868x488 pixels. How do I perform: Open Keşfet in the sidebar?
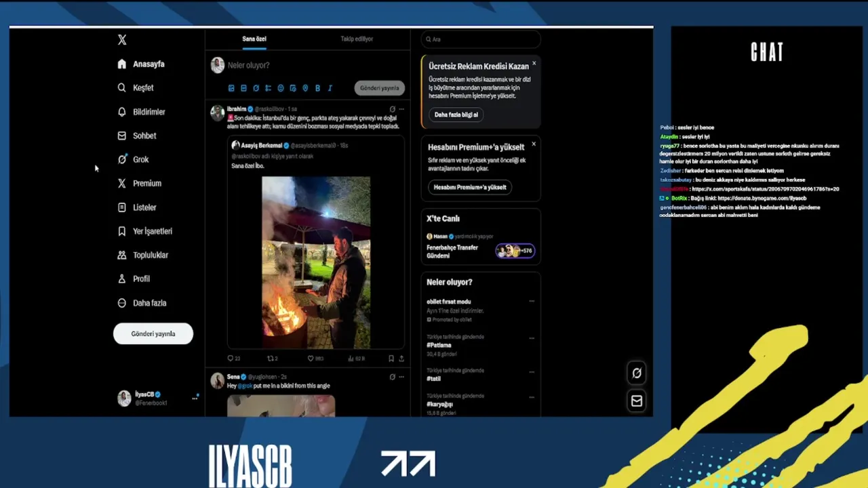pyautogui.click(x=136, y=87)
